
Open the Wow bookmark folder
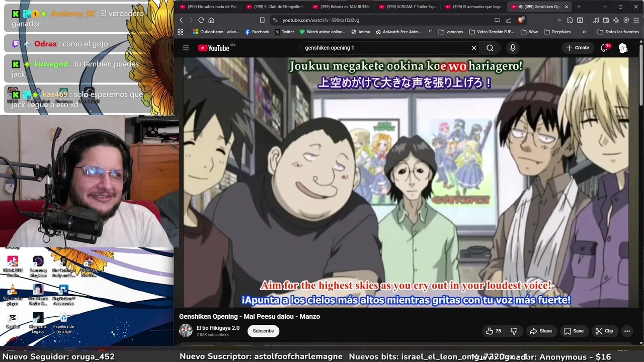[x=529, y=32]
